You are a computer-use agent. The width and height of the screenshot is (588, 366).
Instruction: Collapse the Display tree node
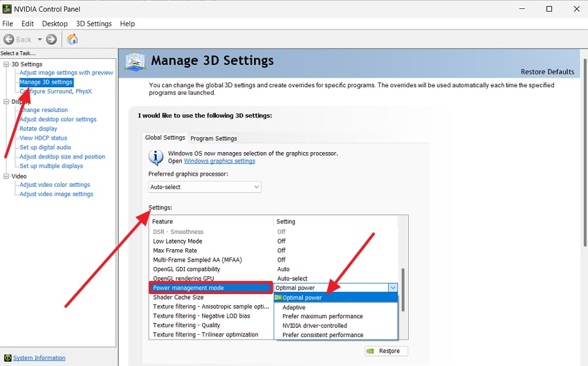[x=6, y=102]
